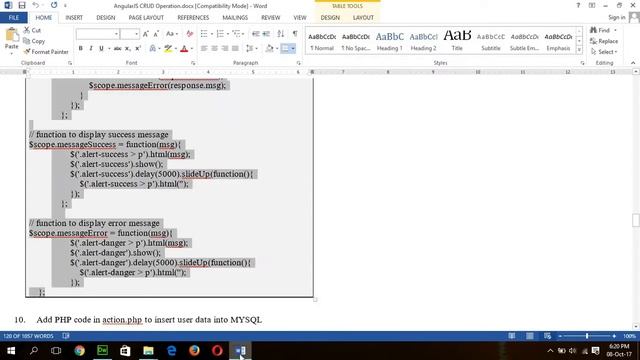Switch to Web Layout view
This screenshot has width=640, height=360.
coord(547,336)
